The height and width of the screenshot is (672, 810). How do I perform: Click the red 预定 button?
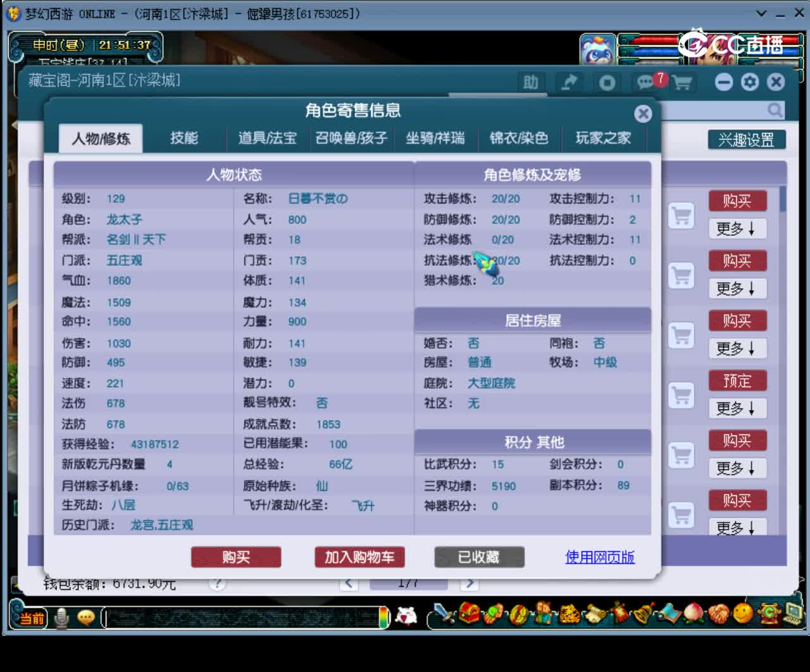coord(737,381)
